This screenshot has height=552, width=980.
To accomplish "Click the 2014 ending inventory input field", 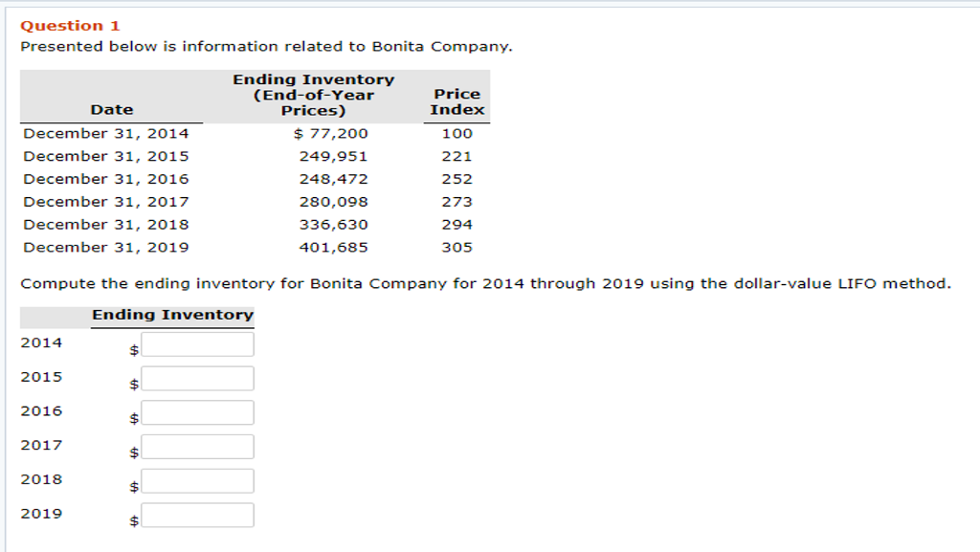I will click(x=195, y=344).
